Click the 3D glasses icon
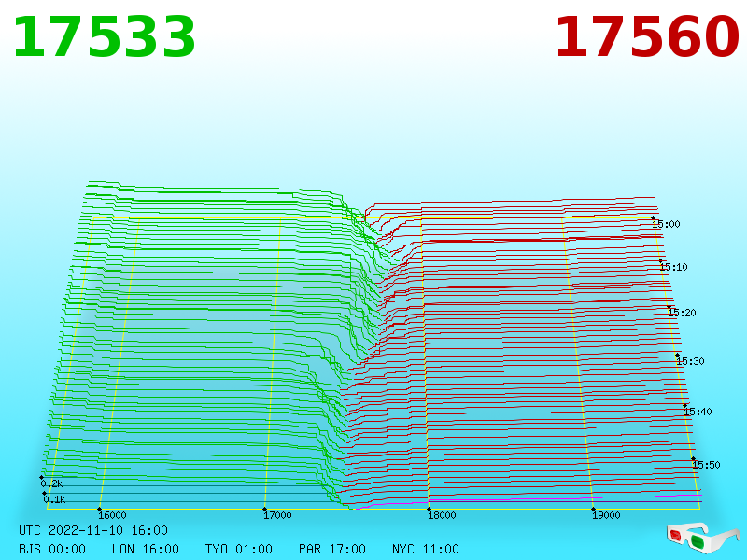Image resolution: width=747 pixels, height=560 pixels. coord(703,539)
